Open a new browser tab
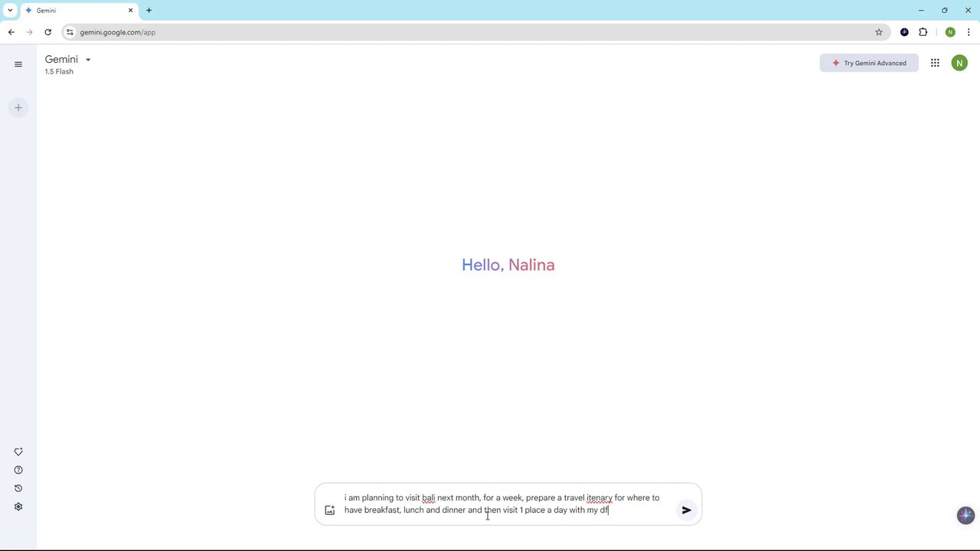 pos(149,11)
